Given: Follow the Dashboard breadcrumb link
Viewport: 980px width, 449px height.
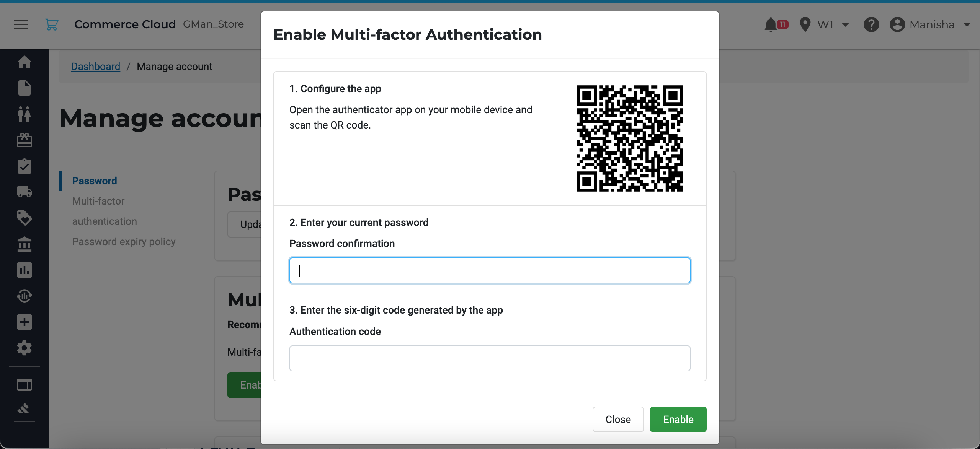Looking at the screenshot, I should (96, 67).
